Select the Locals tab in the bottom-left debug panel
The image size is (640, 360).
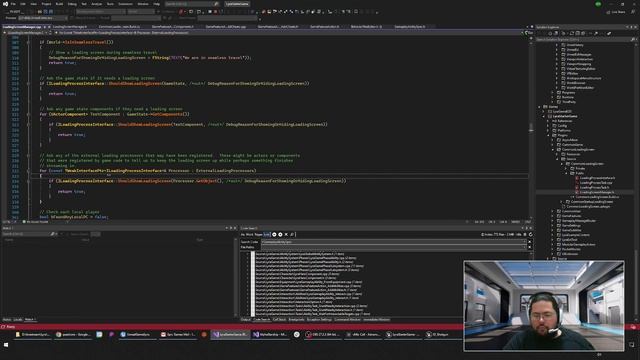[x=18, y=320]
